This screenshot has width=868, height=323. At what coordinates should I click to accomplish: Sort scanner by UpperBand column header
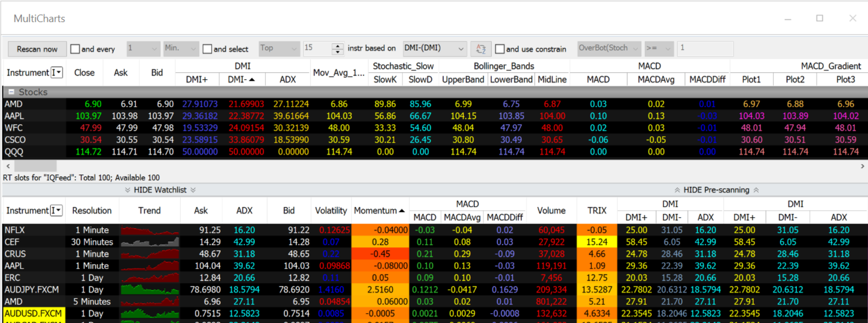463,79
